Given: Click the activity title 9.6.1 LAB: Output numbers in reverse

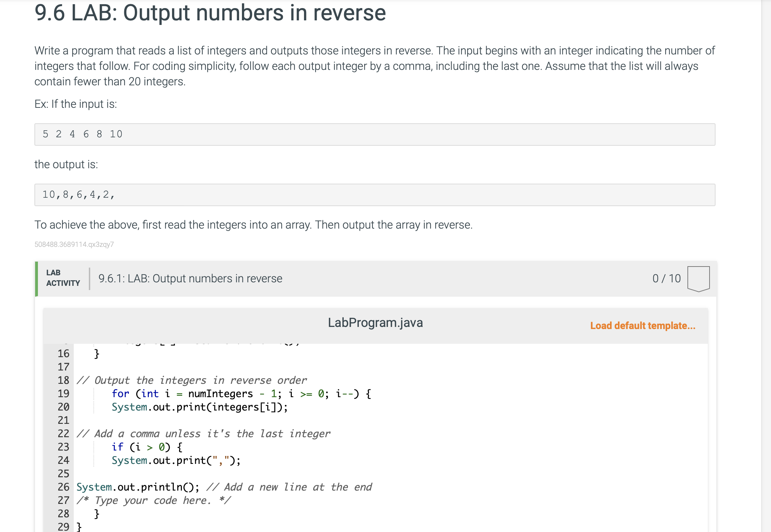Looking at the screenshot, I should (190, 278).
